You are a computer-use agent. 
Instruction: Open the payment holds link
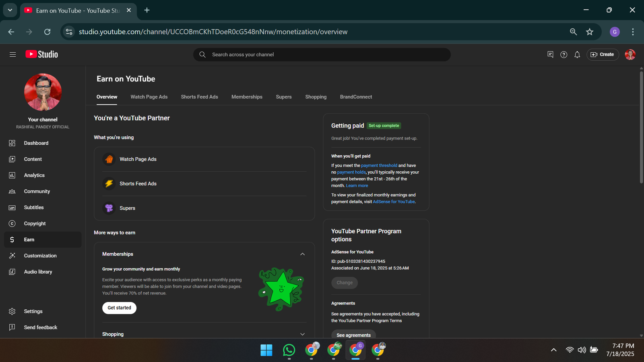pos(351,172)
